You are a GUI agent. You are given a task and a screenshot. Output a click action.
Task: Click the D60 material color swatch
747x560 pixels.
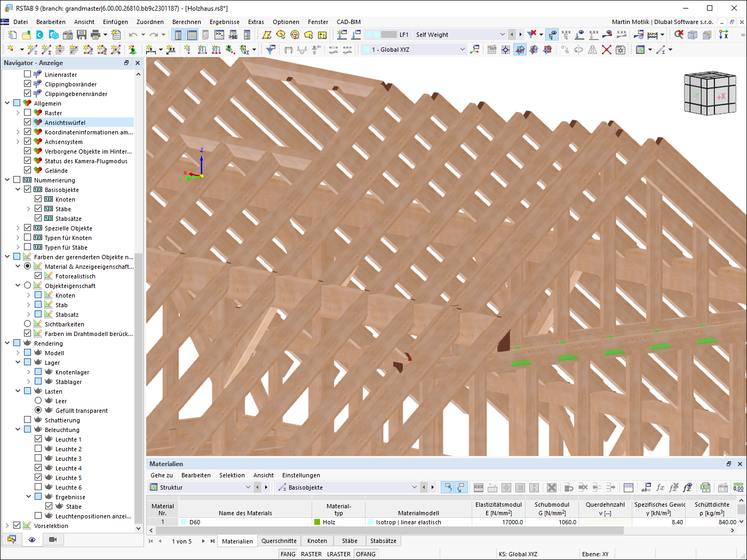(184, 522)
